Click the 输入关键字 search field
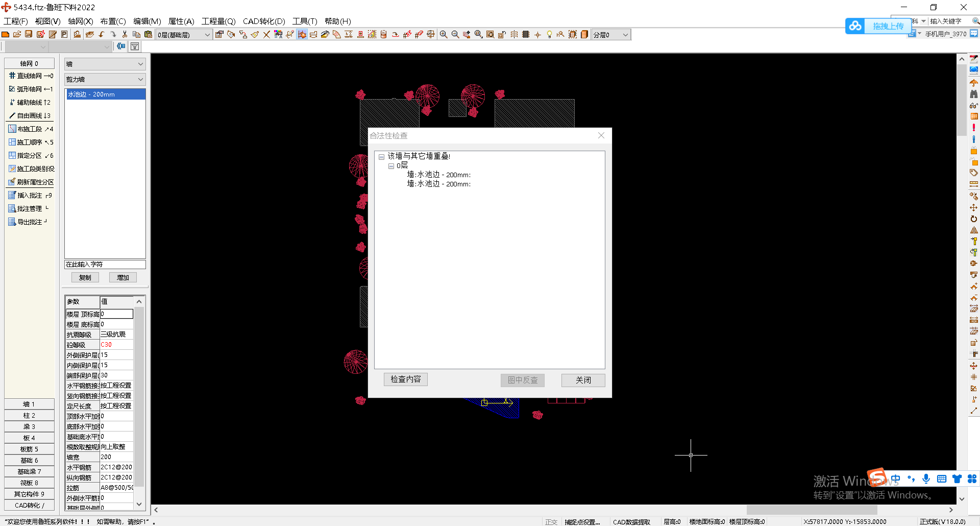Viewport: 980px width, 526px height. click(950, 21)
